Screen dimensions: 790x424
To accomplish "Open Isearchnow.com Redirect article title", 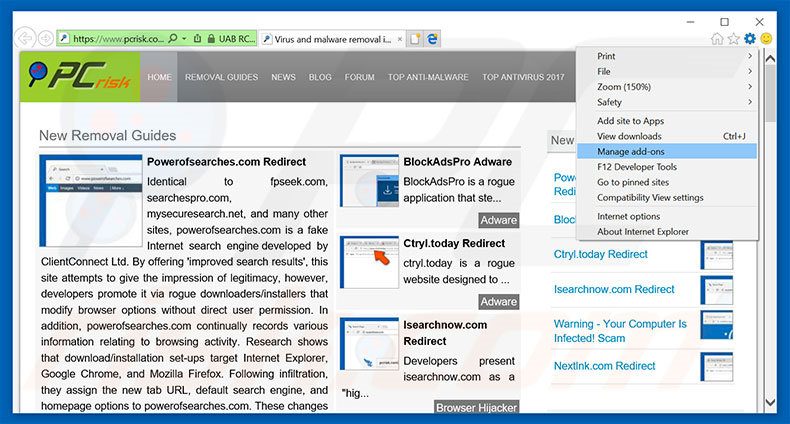I will point(445,333).
